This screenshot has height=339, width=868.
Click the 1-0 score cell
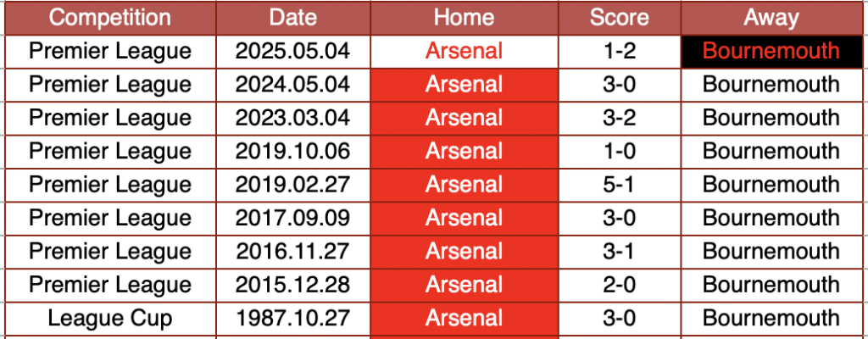(619, 151)
